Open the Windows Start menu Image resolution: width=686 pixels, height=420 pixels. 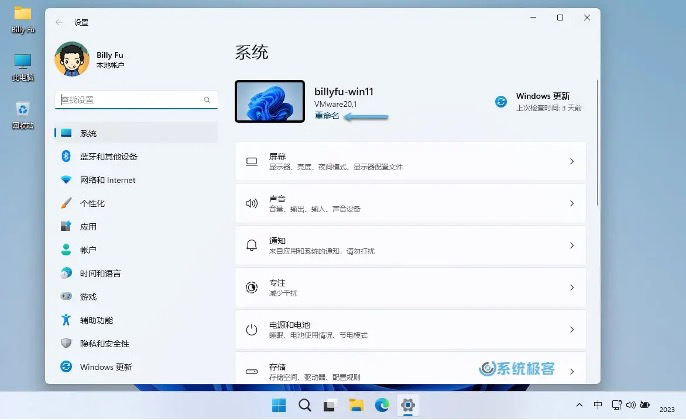coord(278,405)
